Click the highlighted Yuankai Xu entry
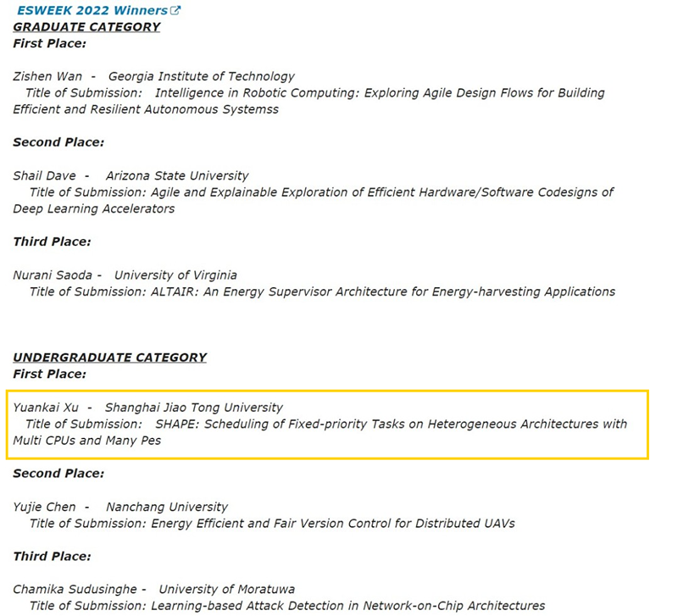The width and height of the screenshot is (678, 616). pyautogui.click(x=327, y=424)
